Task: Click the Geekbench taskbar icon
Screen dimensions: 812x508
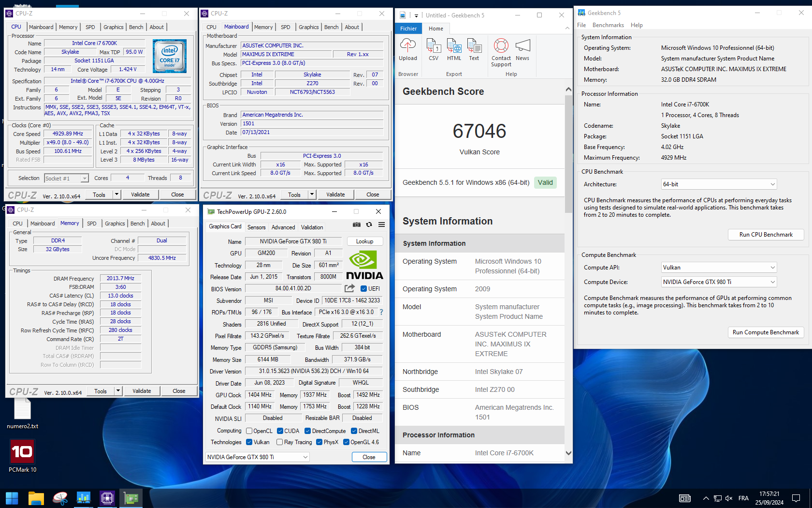Action: tap(84, 498)
